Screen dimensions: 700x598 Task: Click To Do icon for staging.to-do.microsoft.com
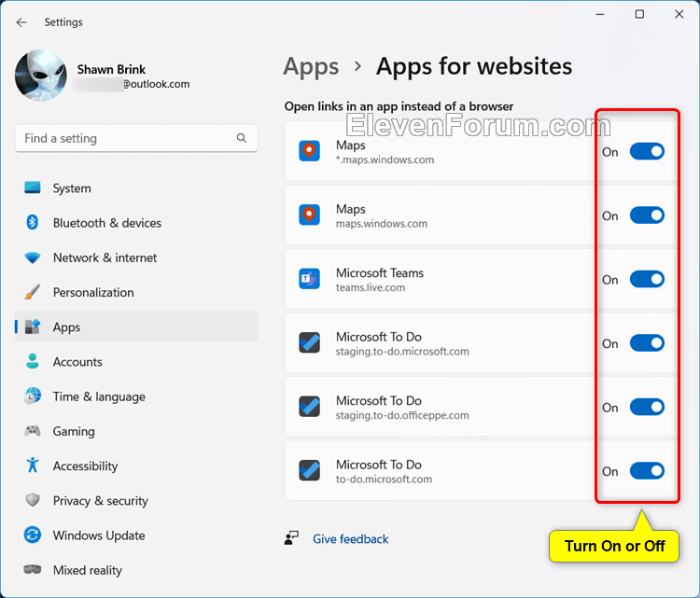coord(309,342)
